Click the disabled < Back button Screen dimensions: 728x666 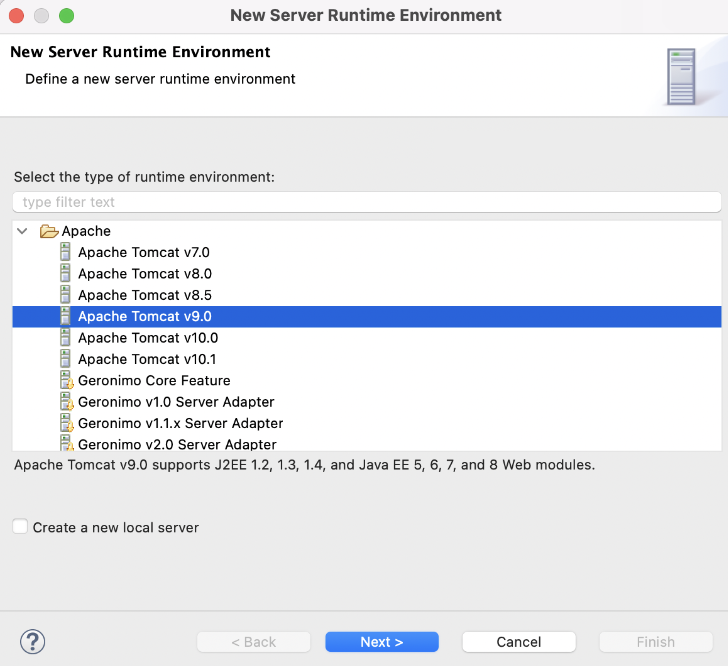click(x=254, y=642)
